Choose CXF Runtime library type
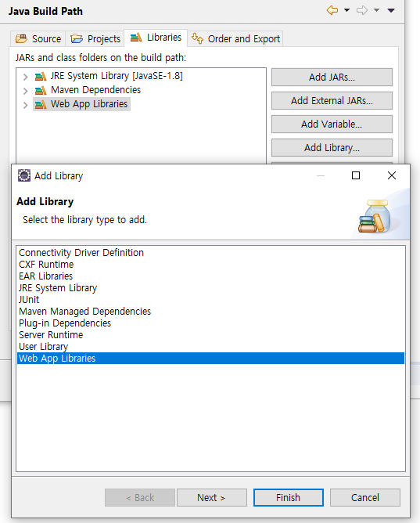The image size is (420, 523). (210, 264)
